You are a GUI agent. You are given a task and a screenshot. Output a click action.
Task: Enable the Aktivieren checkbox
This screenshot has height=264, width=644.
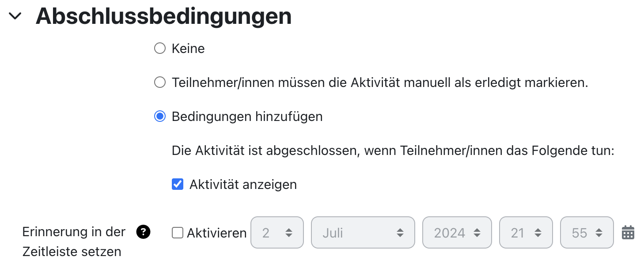(177, 233)
